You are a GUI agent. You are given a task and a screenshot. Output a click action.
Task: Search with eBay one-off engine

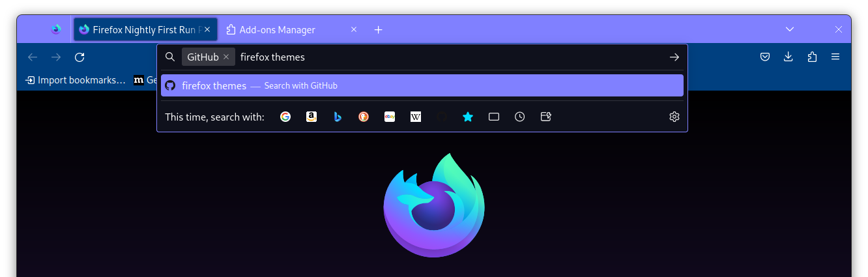pos(390,117)
